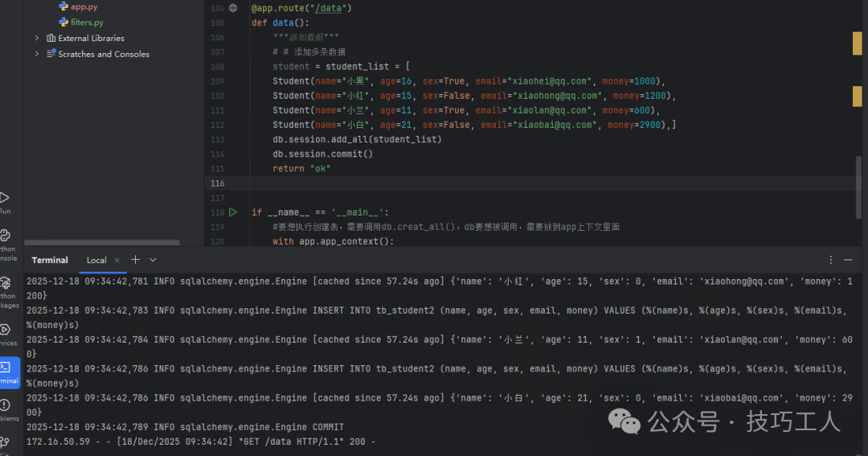Click 'with app.app_context():' code line
The width and height of the screenshot is (868, 456).
[x=334, y=241]
